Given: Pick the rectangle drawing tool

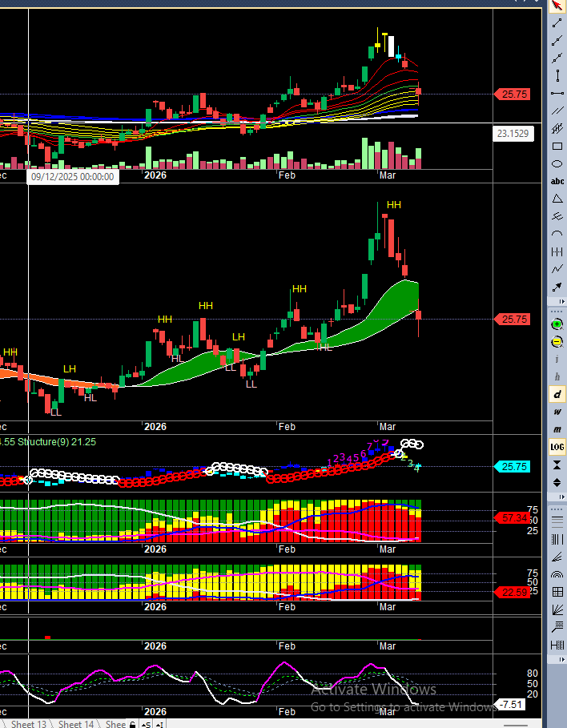Looking at the screenshot, I should click(x=557, y=147).
